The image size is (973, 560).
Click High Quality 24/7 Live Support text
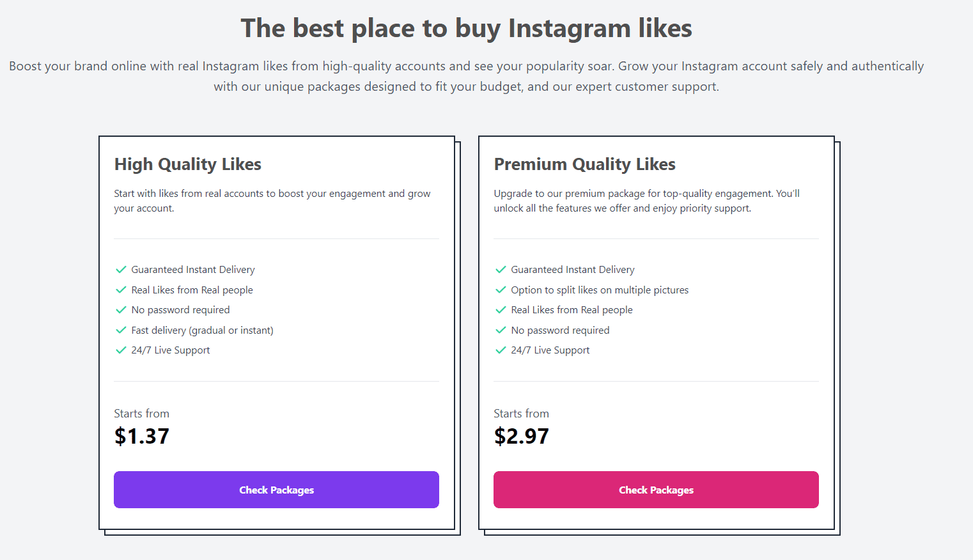(x=171, y=350)
